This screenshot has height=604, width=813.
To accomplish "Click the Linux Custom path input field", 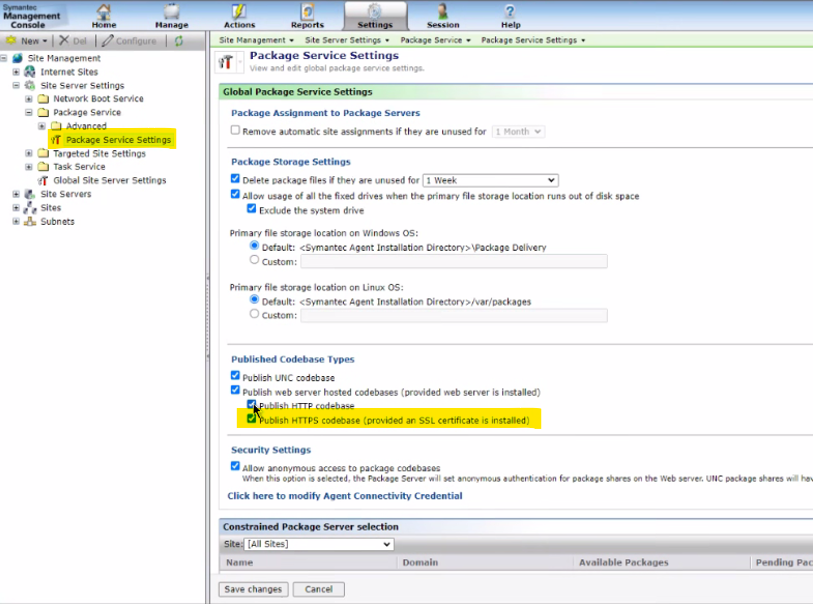I will [453, 315].
